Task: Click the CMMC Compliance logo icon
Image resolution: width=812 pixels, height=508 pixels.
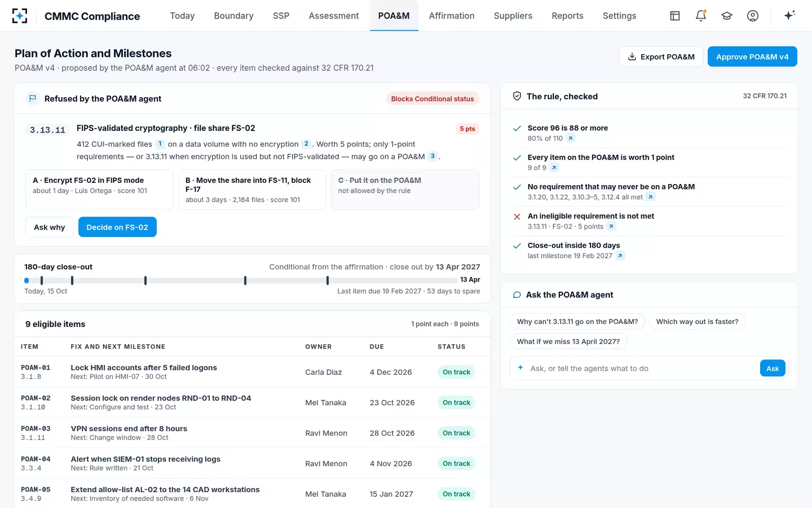Action: pos(20,16)
